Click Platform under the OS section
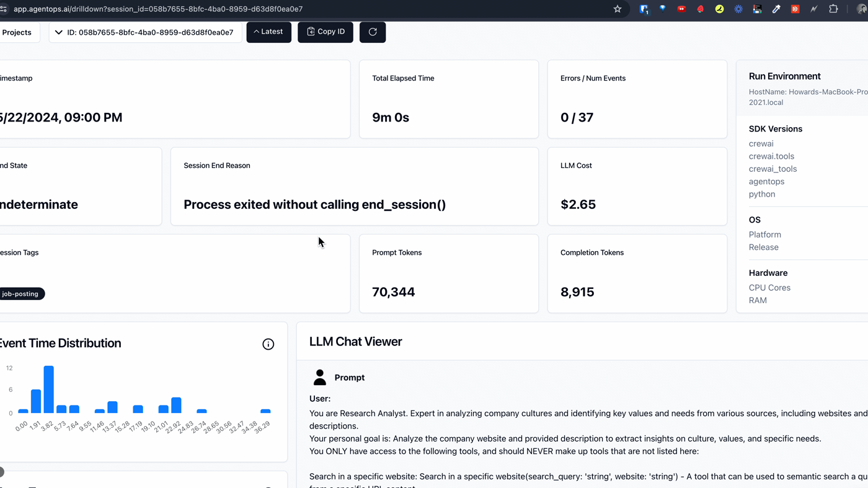Image resolution: width=868 pixels, height=488 pixels. pyautogui.click(x=765, y=235)
